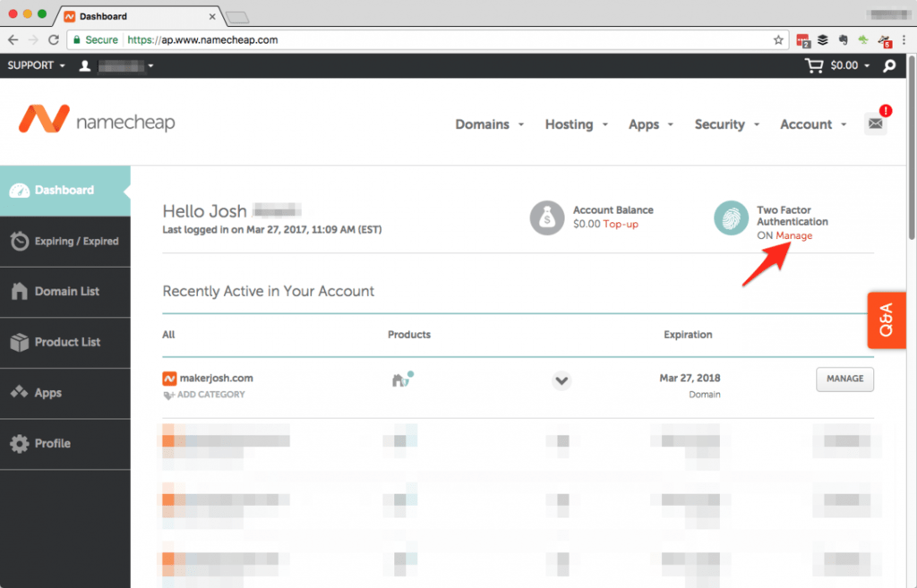The height and width of the screenshot is (588, 917).
Task: Click the browser back arrow
Action: (x=13, y=39)
